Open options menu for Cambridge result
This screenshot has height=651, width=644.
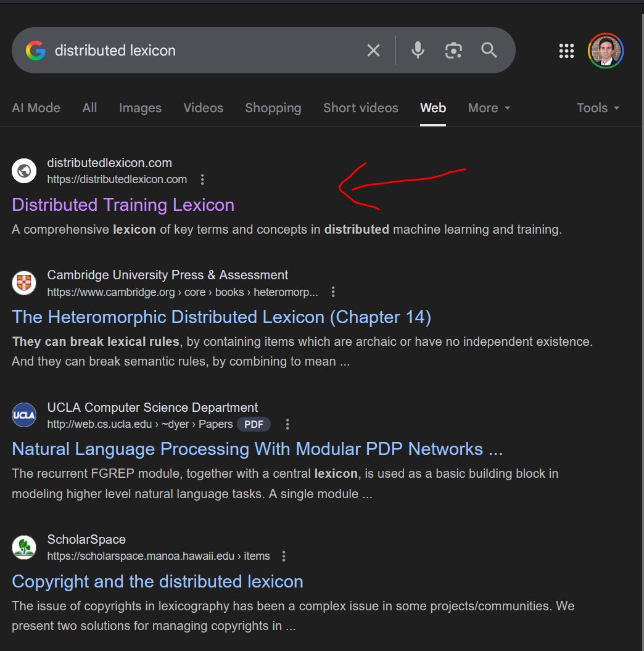click(x=333, y=292)
